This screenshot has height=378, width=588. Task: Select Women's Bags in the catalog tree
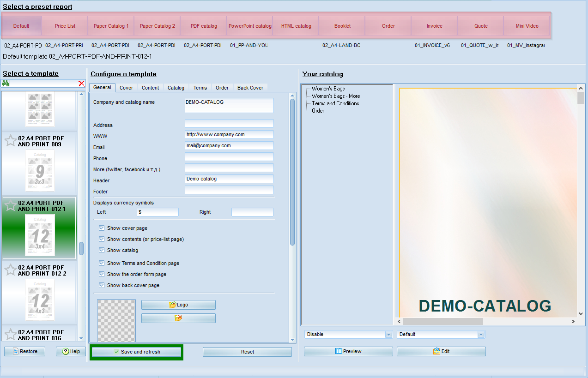click(x=328, y=89)
